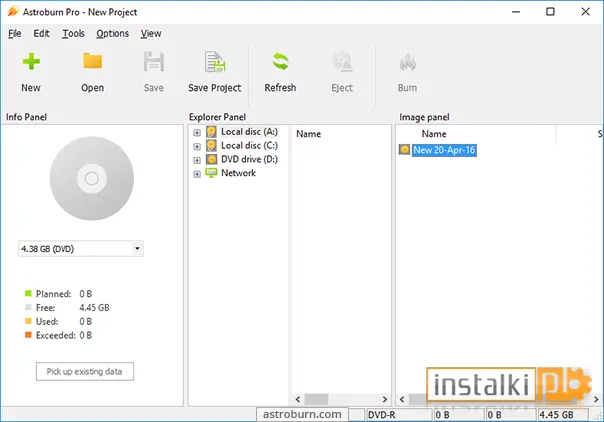Minimize the Astroburn Pro window
604x422 pixels.
[x=515, y=12]
